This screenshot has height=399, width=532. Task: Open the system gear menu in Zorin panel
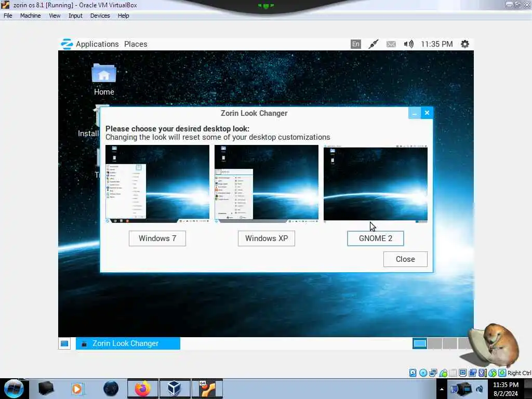(x=465, y=44)
